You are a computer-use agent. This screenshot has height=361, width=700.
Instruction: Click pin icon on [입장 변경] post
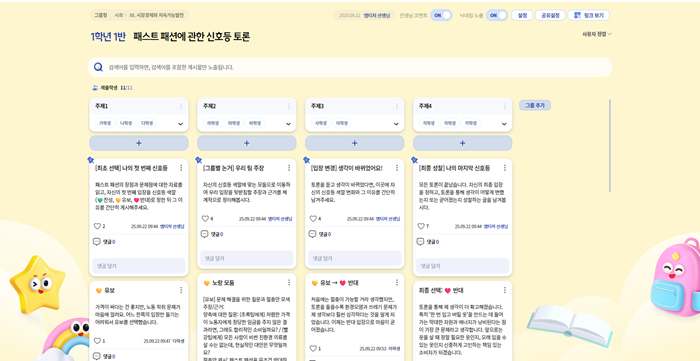tap(307, 160)
